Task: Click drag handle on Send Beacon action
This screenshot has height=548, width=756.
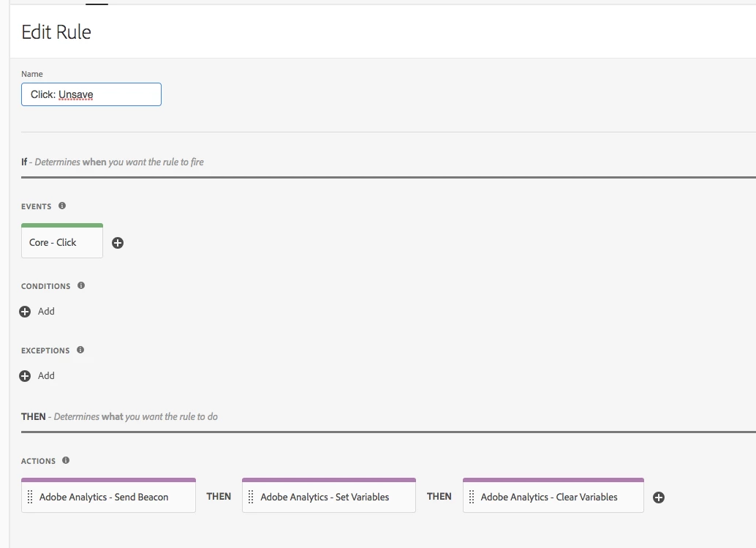Action: click(30, 498)
